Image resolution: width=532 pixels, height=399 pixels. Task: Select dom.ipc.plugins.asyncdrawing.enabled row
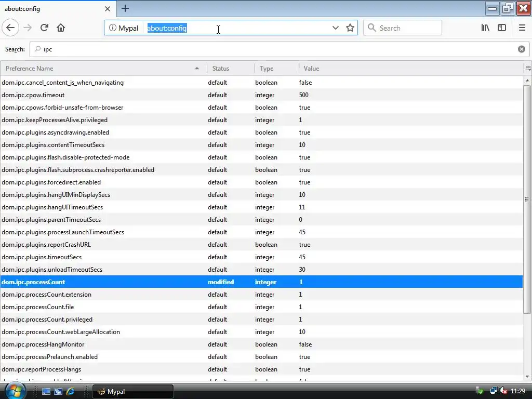tap(261, 132)
